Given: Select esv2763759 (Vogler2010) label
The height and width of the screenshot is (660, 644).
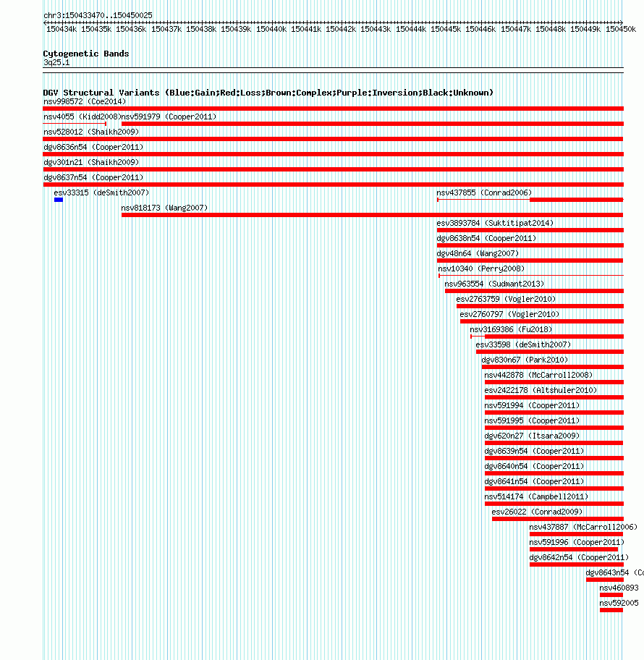Looking at the screenshot, I should pyautogui.click(x=506, y=299).
